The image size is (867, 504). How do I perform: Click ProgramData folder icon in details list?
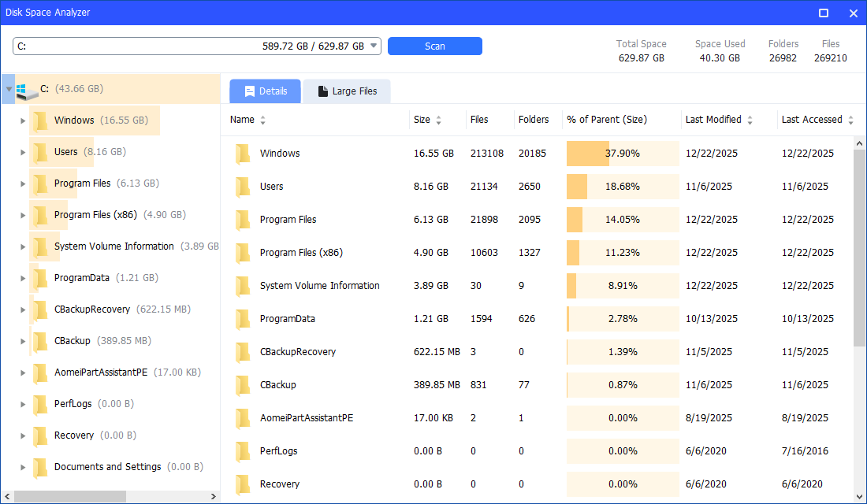point(243,320)
